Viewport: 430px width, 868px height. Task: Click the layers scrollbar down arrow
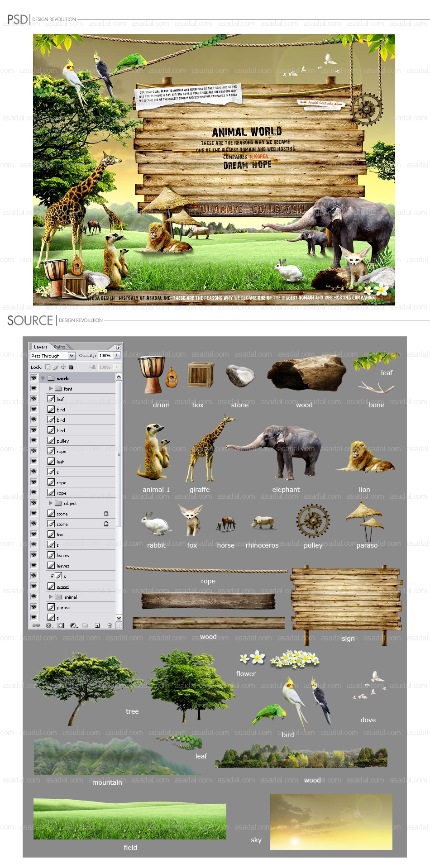(x=119, y=618)
